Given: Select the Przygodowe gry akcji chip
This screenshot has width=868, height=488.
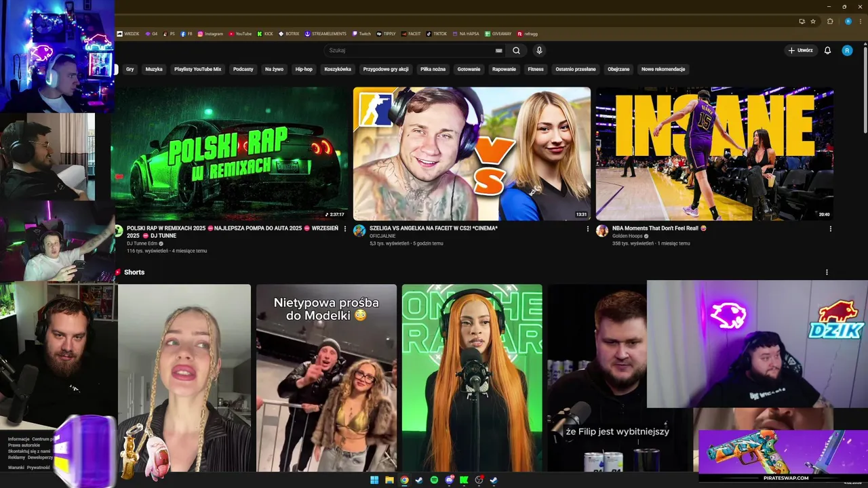Looking at the screenshot, I should pyautogui.click(x=386, y=69).
